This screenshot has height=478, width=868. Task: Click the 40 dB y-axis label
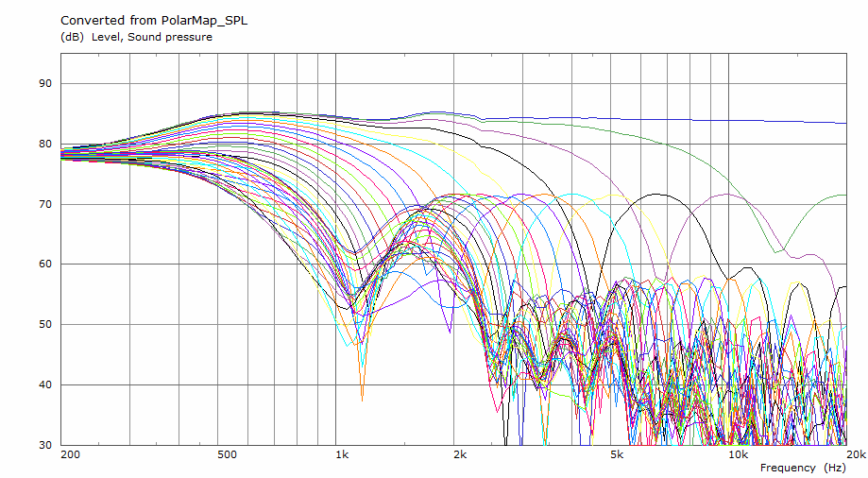click(44, 384)
